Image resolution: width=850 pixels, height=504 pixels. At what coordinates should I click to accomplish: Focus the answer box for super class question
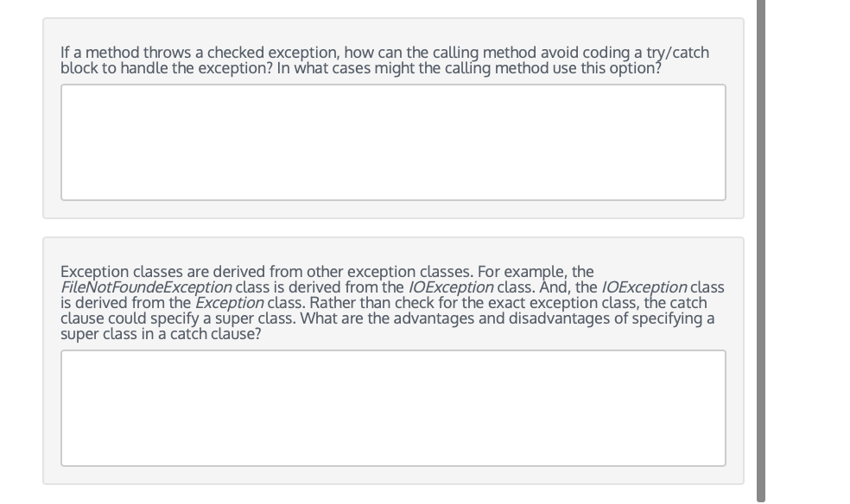[393, 408]
